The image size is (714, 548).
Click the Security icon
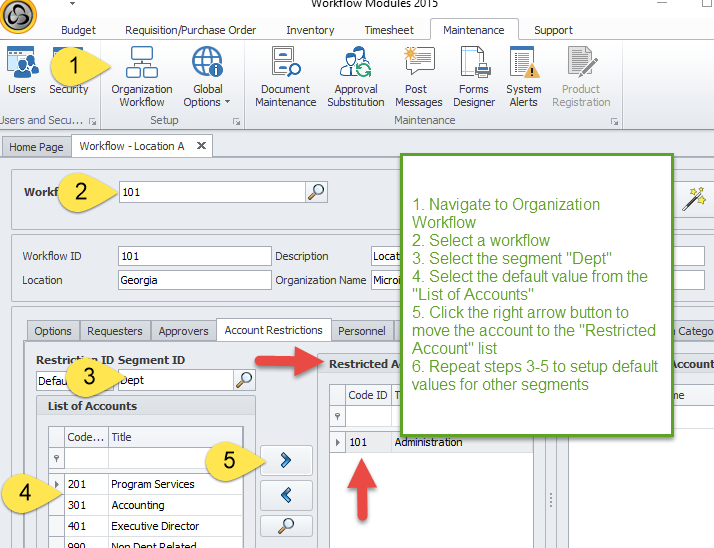69,76
